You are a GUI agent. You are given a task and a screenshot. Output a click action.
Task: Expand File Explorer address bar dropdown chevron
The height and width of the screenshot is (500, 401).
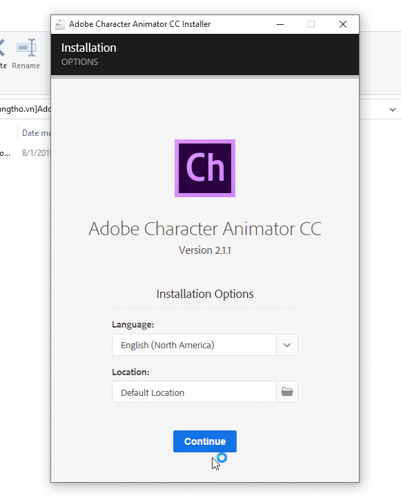click(x=393, y=109)
